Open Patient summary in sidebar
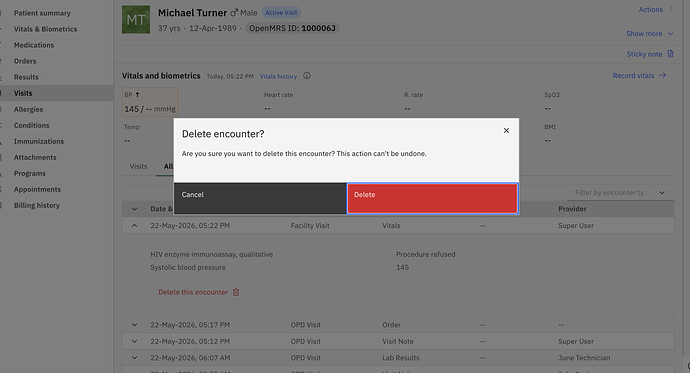The width and height of the screenshot is (690, 373). click(42, 13)
